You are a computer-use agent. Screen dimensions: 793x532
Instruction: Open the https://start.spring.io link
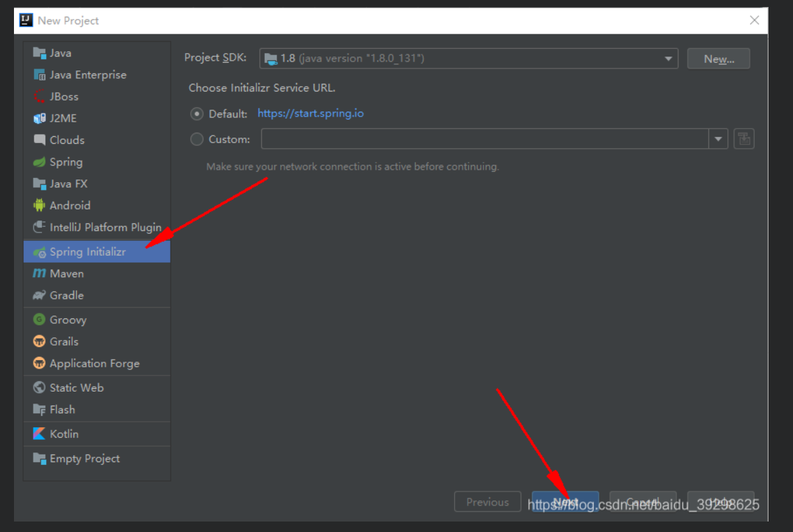pyautogui.click(x=310, y=113)
